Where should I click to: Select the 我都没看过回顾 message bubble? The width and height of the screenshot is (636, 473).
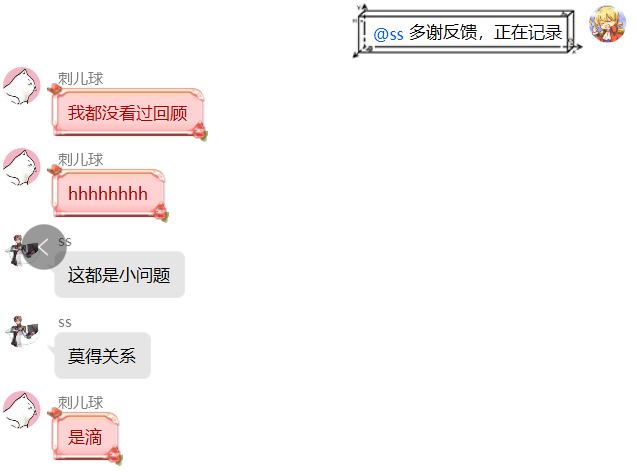click(x=128, y=112)
